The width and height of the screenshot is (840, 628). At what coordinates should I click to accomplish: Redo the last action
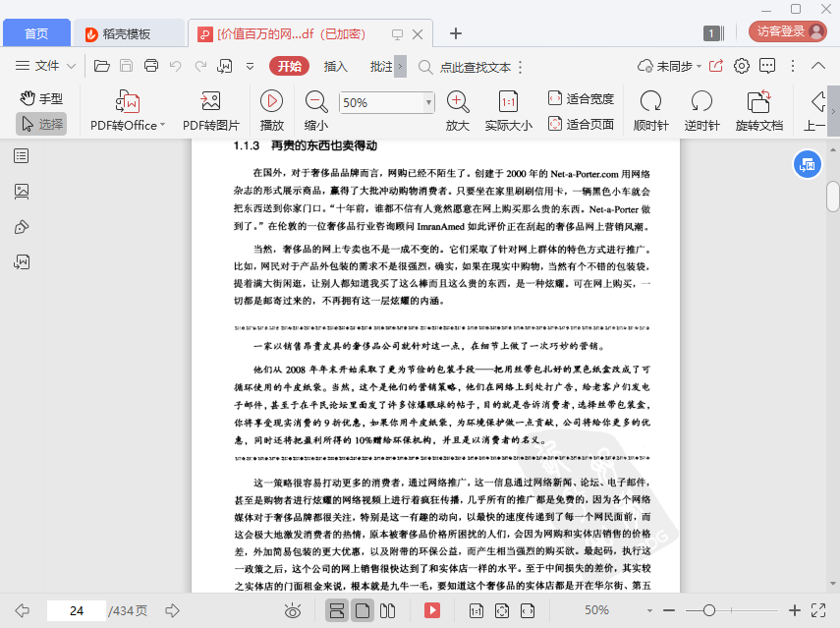click(200, 66)
